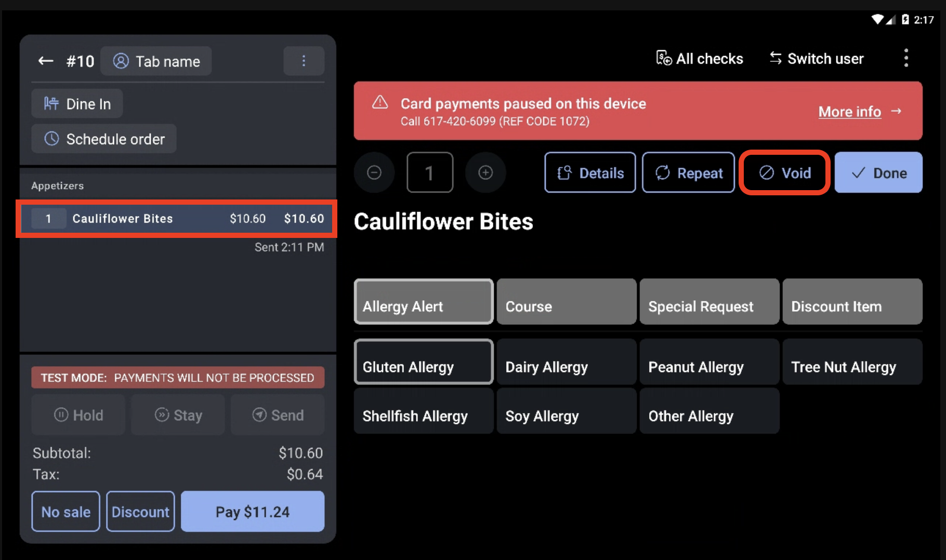This screenshot has width=946, height=560.
Task: Open Details for Cauliflower Bites
Action: [590, 172]
